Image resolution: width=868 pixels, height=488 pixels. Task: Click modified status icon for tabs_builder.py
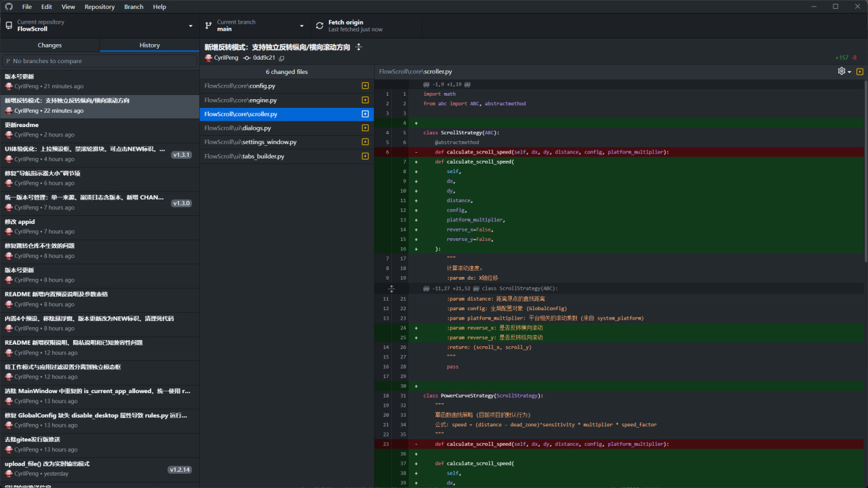[365, 157]
